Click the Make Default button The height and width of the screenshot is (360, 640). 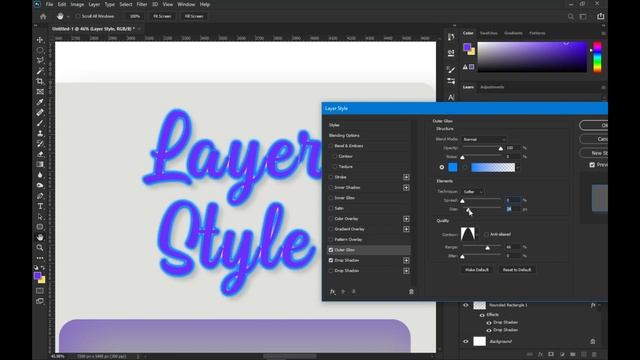(477, 270)
